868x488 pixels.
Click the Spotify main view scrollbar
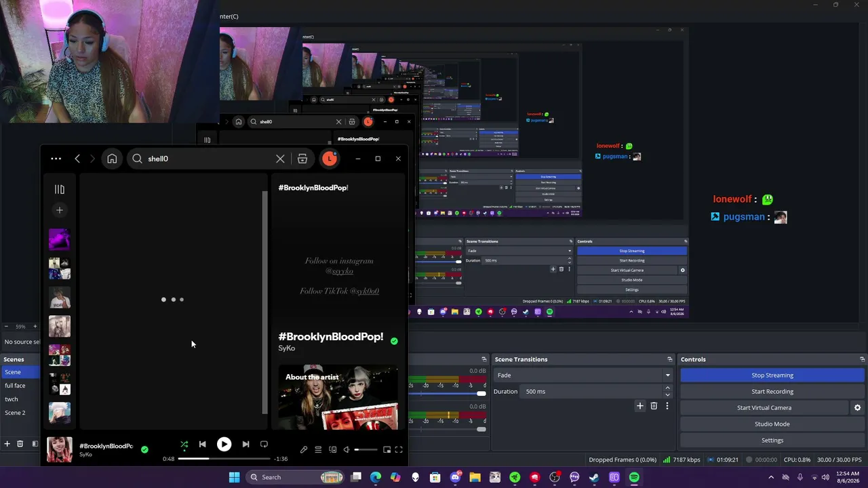pyautogui.click(x=265, y=302)
